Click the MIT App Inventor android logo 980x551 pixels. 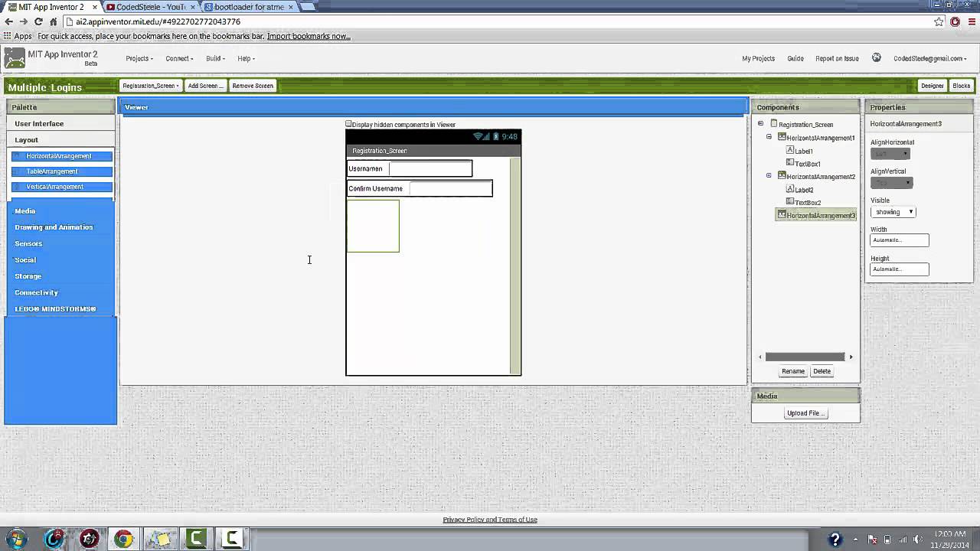click(15, 59)
